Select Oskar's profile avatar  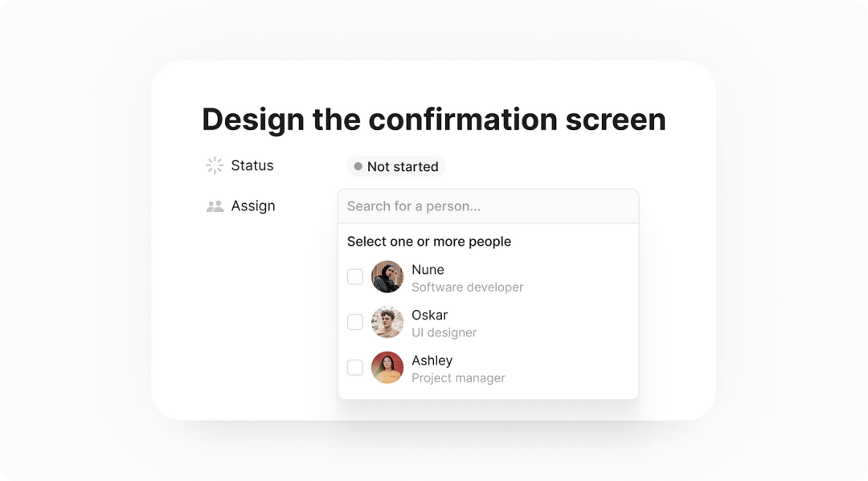[387, 322]
